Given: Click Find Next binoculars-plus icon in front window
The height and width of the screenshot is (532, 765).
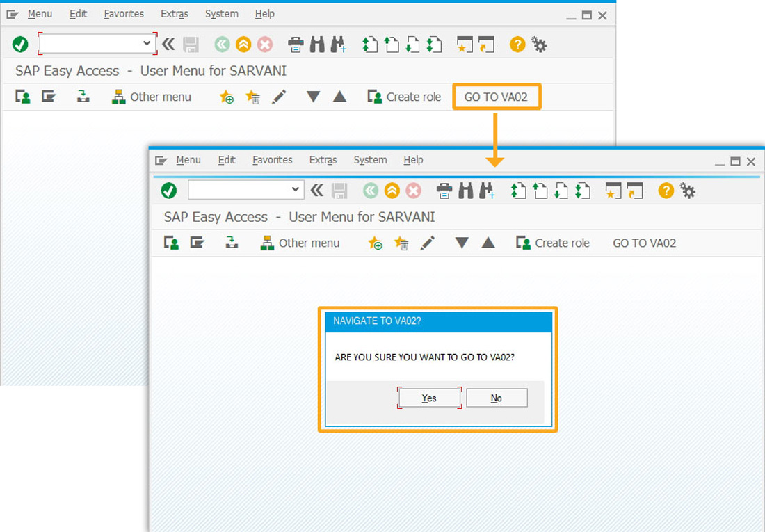Looking at the screenshot, I should click(487, 191).
